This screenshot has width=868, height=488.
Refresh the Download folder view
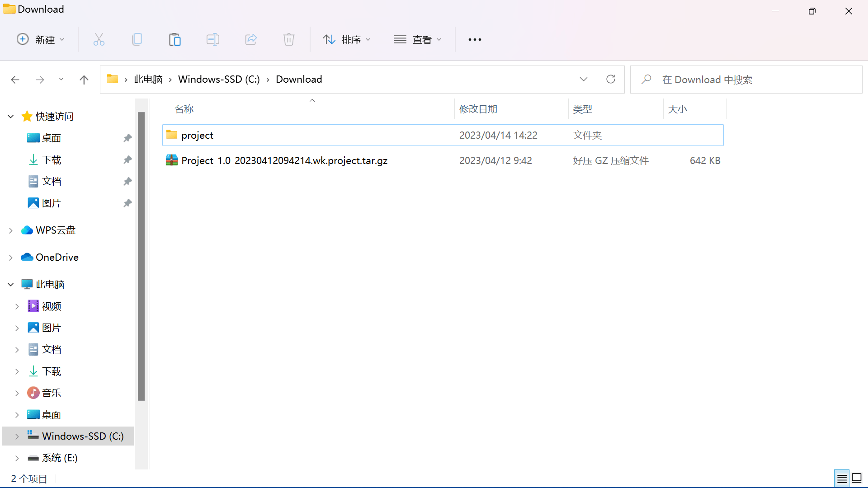click(611, 80)
